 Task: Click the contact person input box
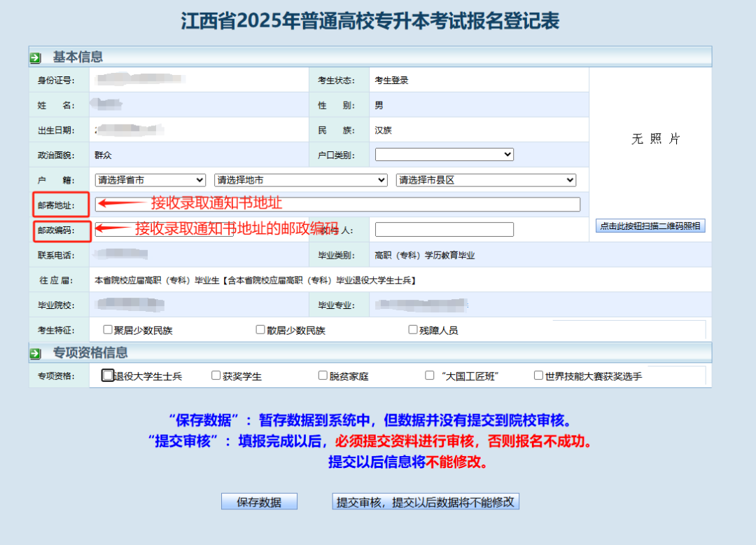(x=444, y=229)
